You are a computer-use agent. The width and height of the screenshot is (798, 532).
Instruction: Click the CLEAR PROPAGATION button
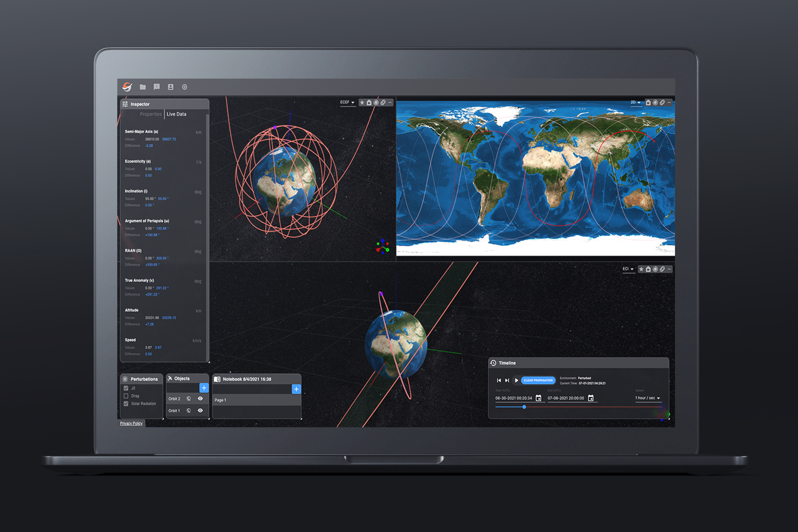[538, 380]
